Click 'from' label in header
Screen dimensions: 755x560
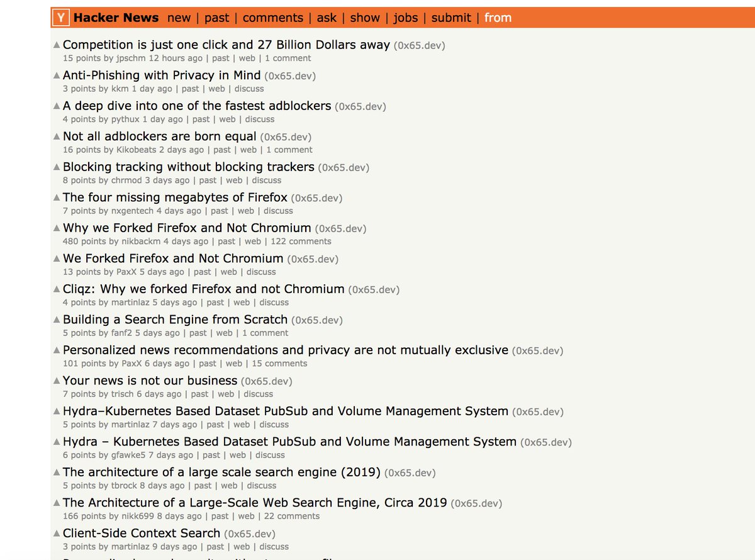(x=498, y=18)
